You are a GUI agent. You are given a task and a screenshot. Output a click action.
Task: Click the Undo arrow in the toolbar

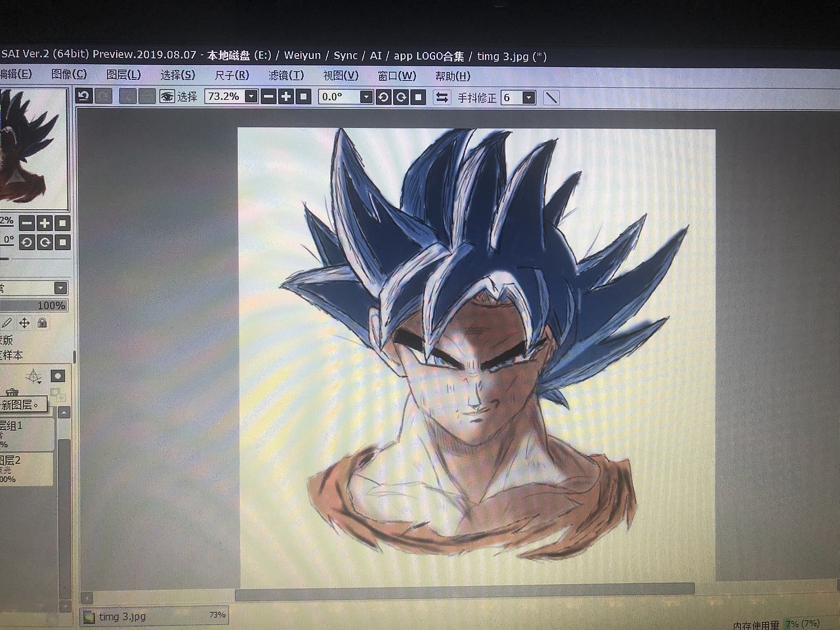point(83,96)
